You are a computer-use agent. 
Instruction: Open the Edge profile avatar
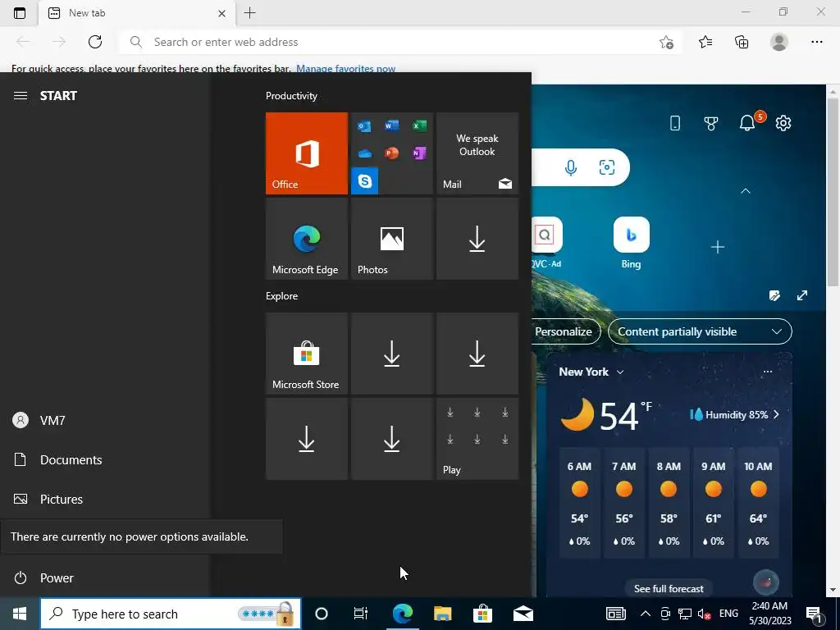pos(779,42)
